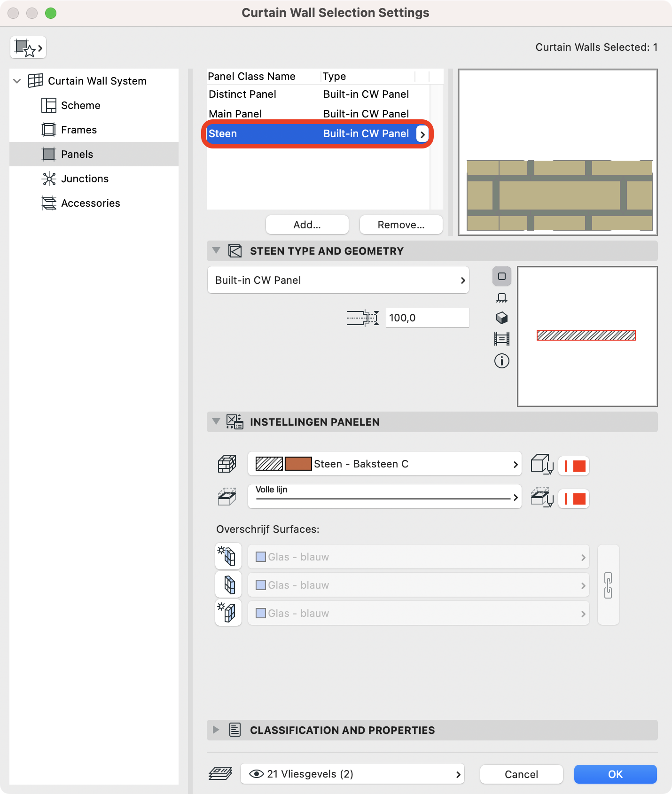Expand the Classification and Properties section

pyautogui.click(x=216, y=730)
